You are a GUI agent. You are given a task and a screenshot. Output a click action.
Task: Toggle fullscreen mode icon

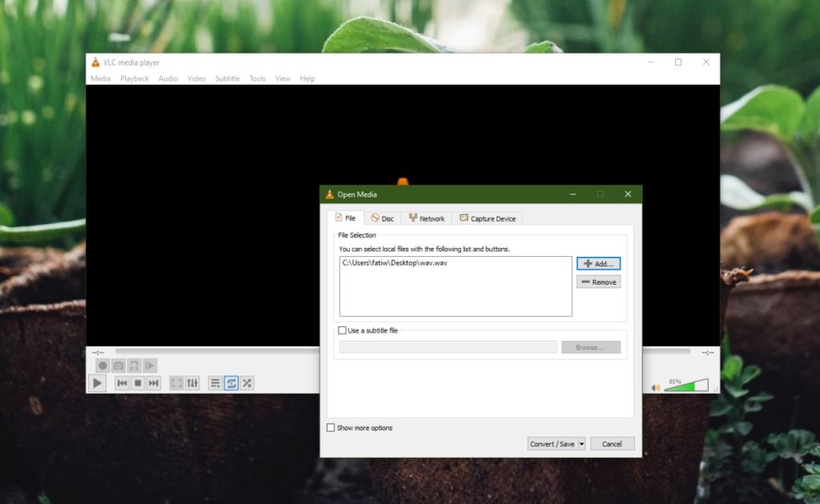tap(177, 383)
